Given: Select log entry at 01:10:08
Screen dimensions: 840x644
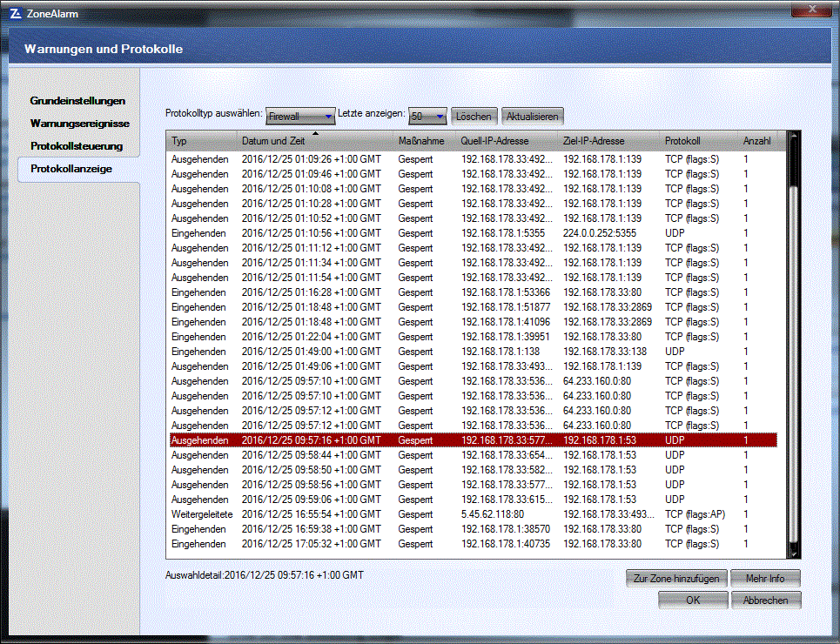Looking at the screenshot, I should pos(474,189).
